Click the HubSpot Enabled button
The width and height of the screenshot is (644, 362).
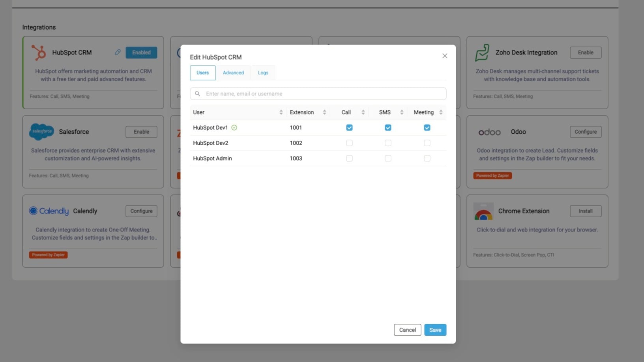point(141,52)
